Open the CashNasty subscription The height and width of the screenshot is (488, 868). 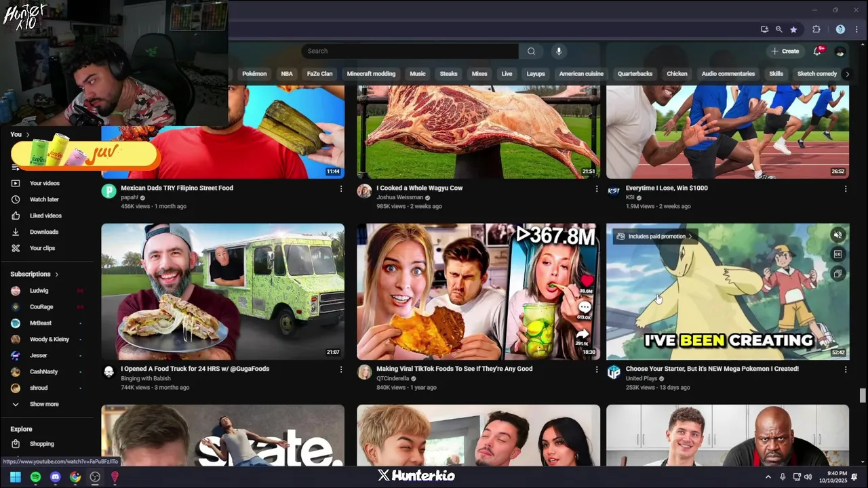[x=43, y=372]
